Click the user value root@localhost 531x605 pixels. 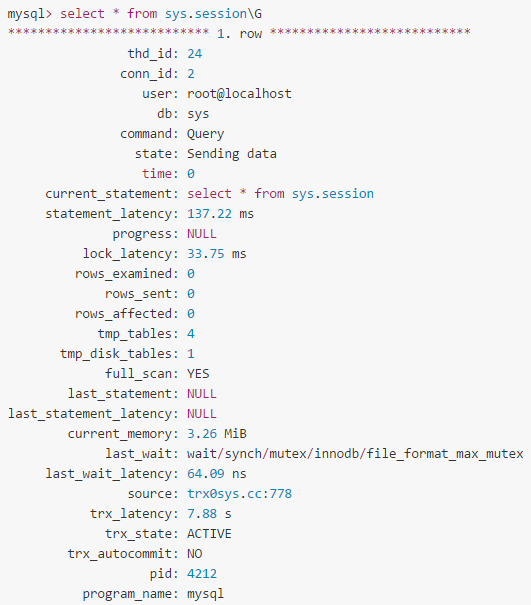click(x=239, y=94)
